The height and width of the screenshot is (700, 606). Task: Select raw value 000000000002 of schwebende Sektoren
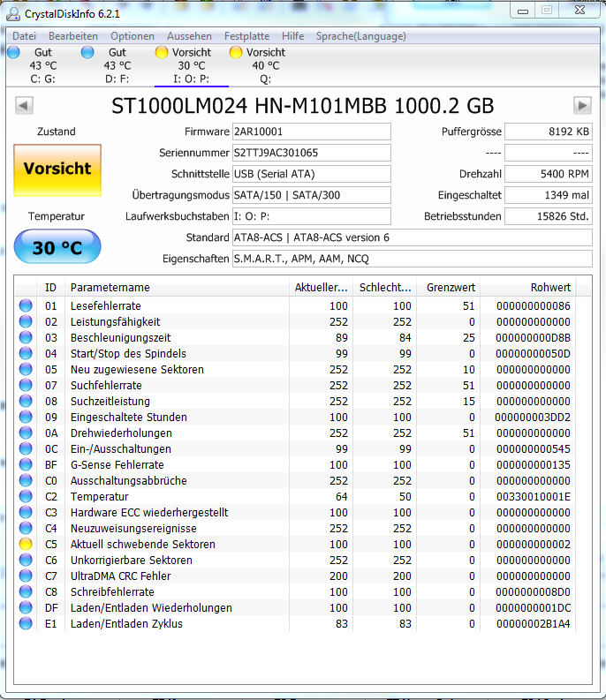534,544
